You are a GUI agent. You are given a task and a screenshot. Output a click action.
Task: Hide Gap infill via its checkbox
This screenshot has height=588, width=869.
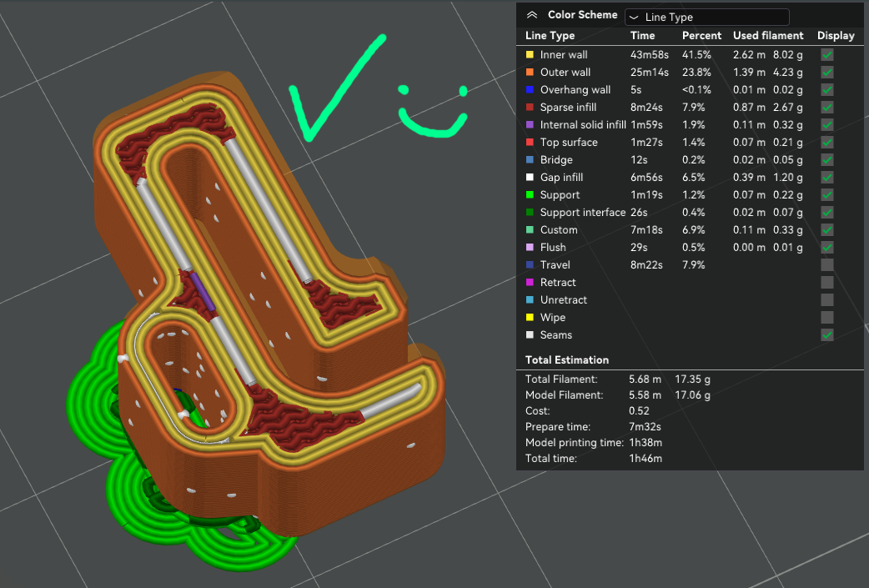tap(826, 178)
